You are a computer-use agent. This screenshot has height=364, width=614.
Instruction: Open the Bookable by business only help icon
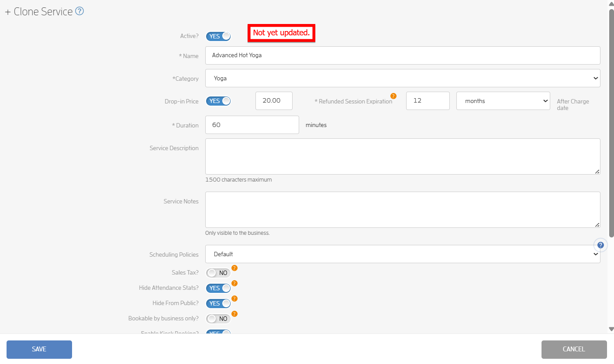[x=235, y=314]
